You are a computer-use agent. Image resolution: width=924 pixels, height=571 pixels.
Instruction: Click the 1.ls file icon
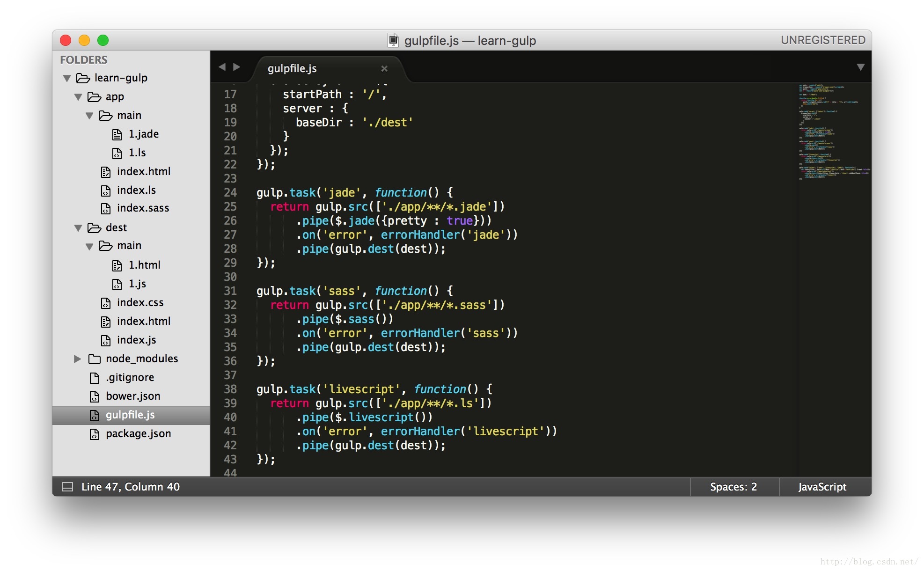[x=117, y=153]
